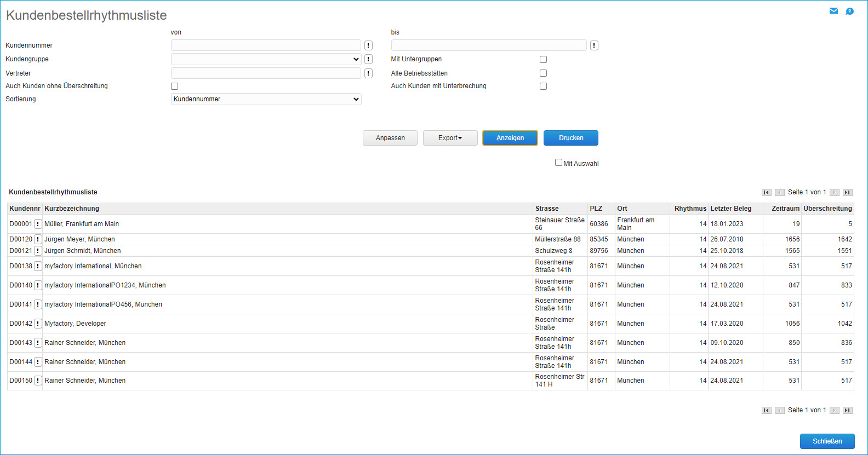Enable the Mit Untergruppen checkbox

543,59
